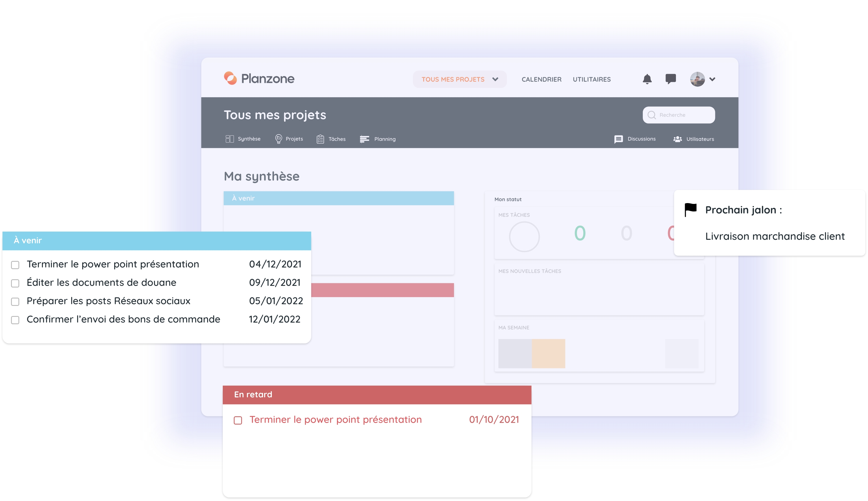Screen dimensions: 868x501
Task: Click the Discussions message icon
Action: pyautogui.click(x=618, y=139)
